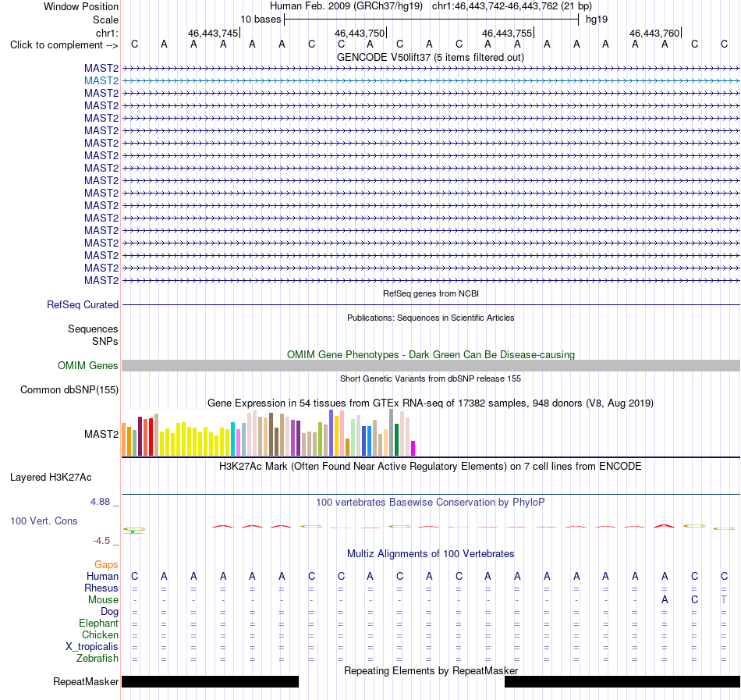The image size is (741, 700).
Task: Click the gray OMIM Genes bar
Action: [431, 365]
